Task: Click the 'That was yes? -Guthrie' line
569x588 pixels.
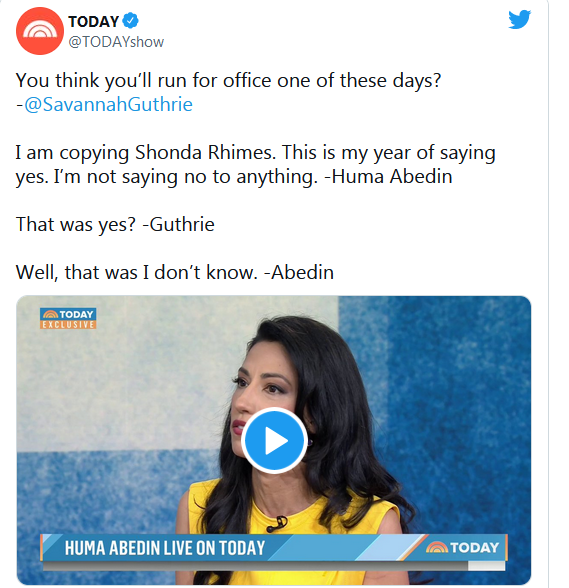Action: pos(115,224)
